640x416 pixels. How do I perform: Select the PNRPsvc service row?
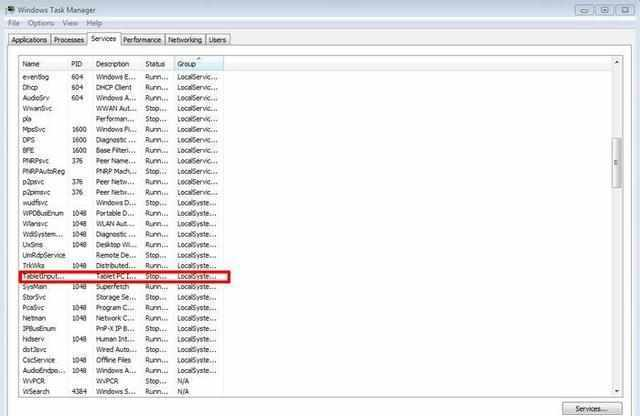[x=121, y=161]
